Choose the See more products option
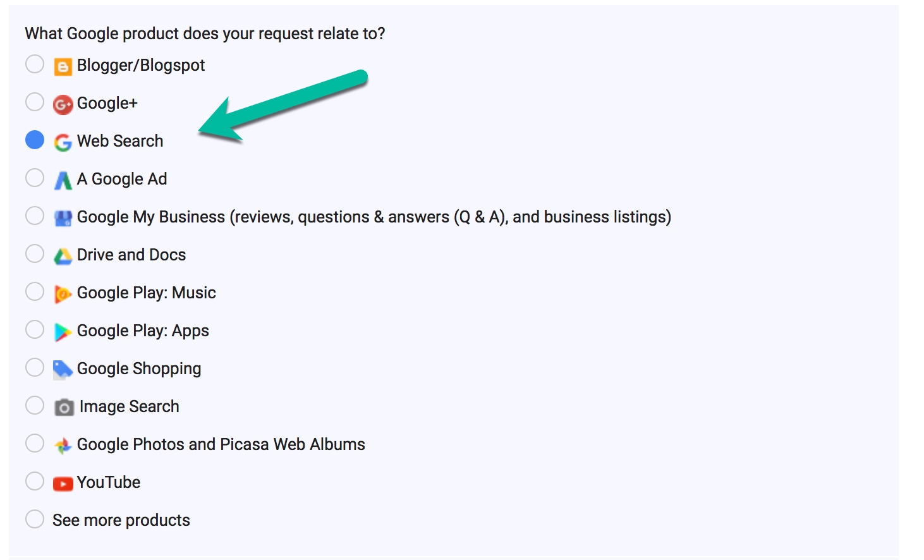Viewport: 924px width, 560px height. pos(35,519)
